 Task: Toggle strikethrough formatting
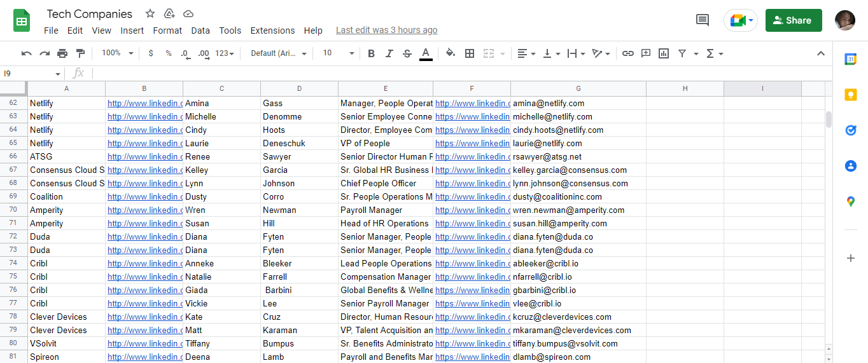(407, 53)
